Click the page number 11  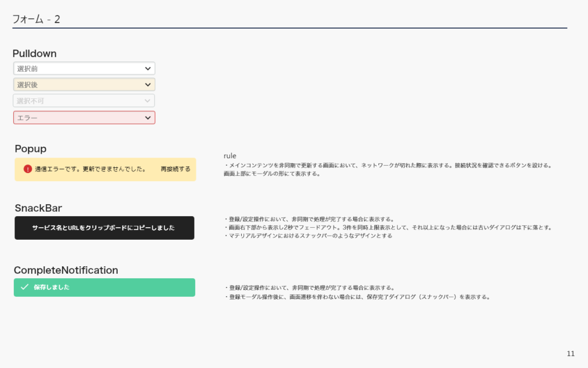(x=570, y=353)
